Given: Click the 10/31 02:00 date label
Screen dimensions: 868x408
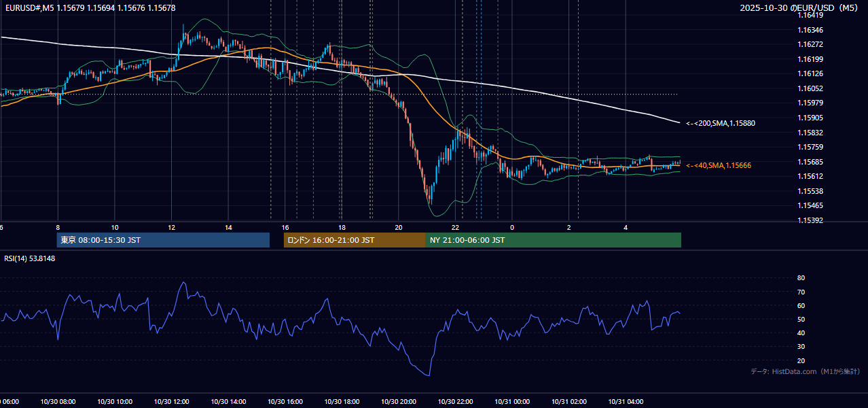Looking at the screenshot, I should 569,402.
